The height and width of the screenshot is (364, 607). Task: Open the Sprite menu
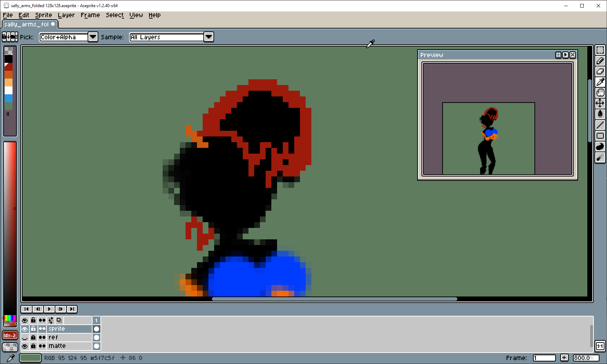click(x=43, y=15)
